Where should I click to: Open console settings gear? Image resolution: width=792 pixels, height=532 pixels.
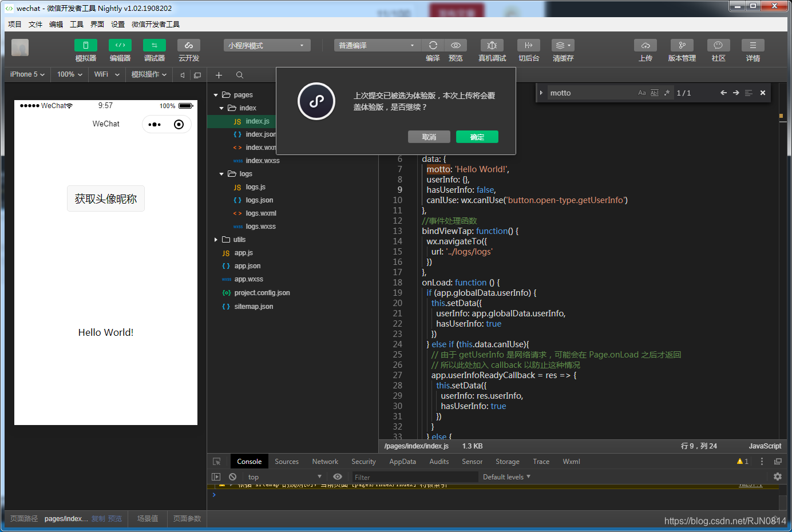(777, 477)
